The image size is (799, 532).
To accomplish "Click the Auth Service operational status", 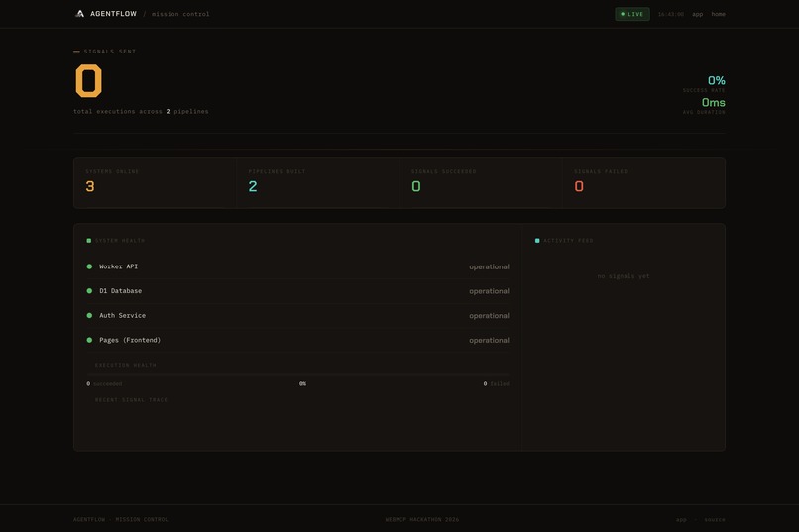I will tap(489, 316).
